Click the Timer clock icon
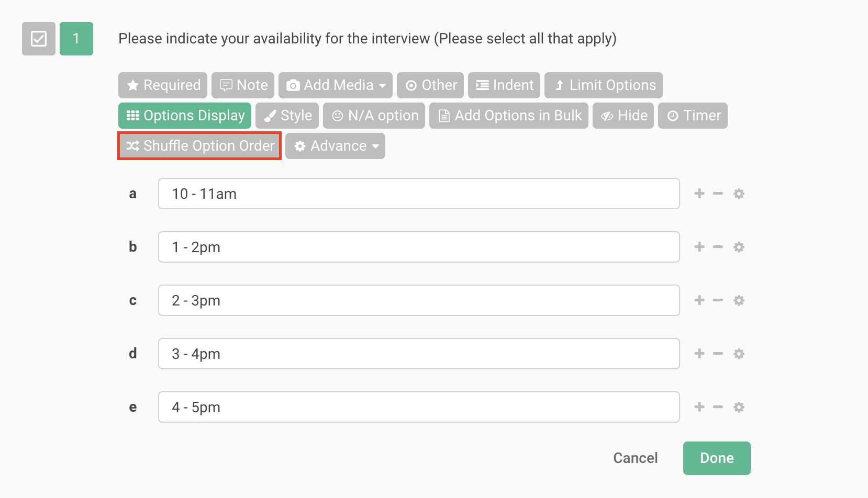Screen dimensions: 868x498 [x=673, y=115]
